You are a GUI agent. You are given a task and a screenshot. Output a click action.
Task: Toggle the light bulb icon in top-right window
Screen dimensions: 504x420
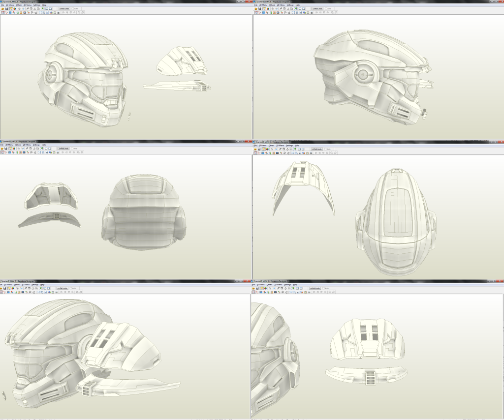tap(264, 9)
